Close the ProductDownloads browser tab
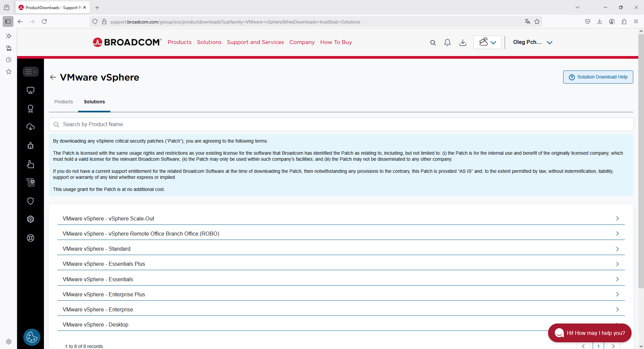Image resolution: width=644 pixels, height=349 pixels. [85, 7]
